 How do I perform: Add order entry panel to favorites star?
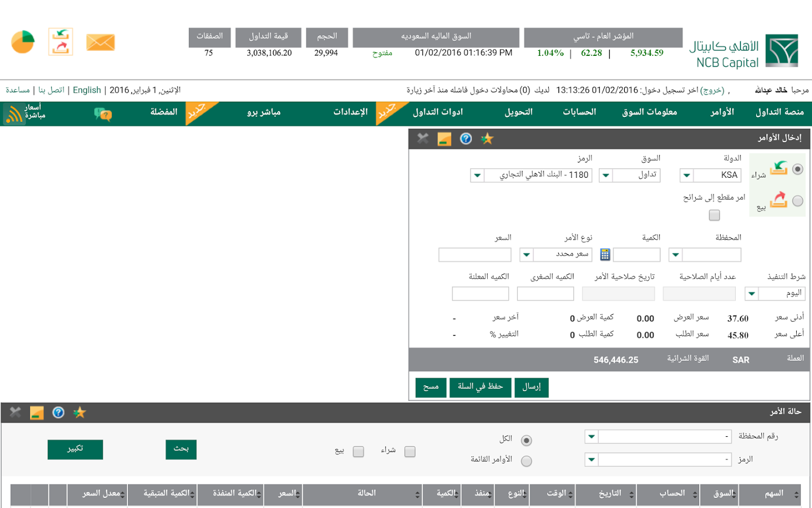(487, 139)
